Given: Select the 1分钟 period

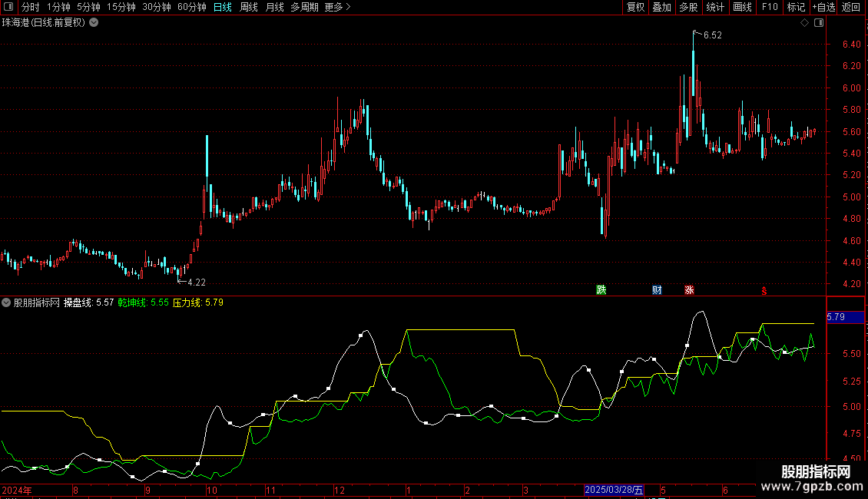Looking at the screenshot, I should (58, 7).
